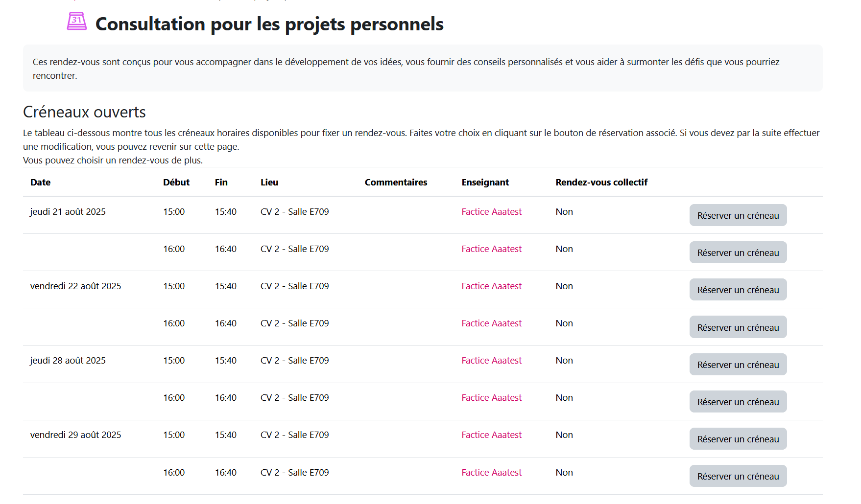The image size is (861, 504).
Task: Open Factice Aaatest profile in first row
Action: 491,212
